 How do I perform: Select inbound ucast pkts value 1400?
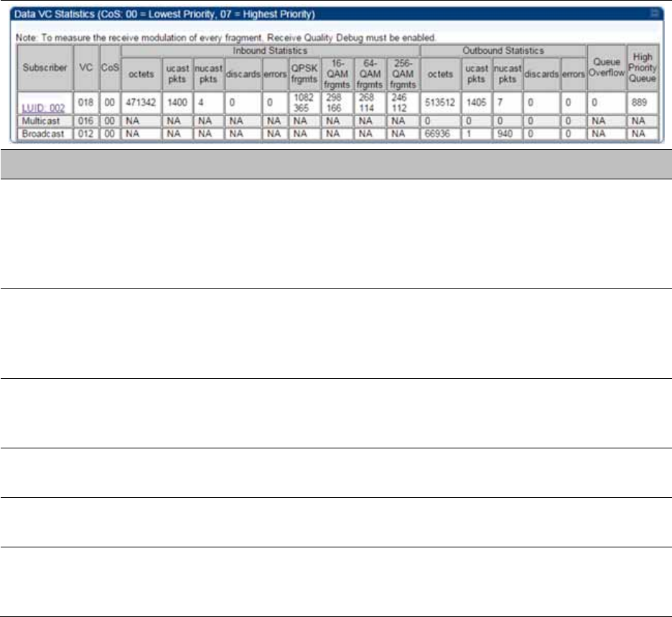(x=177, y=103)
